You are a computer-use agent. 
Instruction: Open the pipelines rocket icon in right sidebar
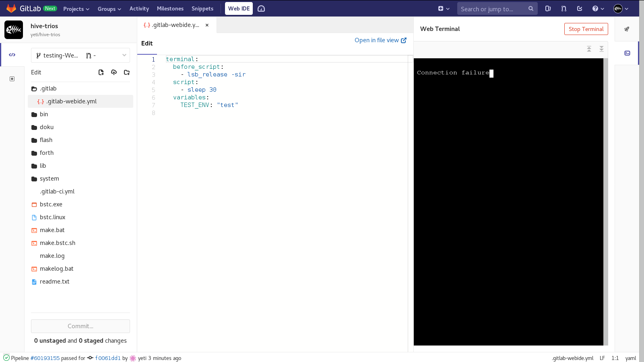(627, 29)
